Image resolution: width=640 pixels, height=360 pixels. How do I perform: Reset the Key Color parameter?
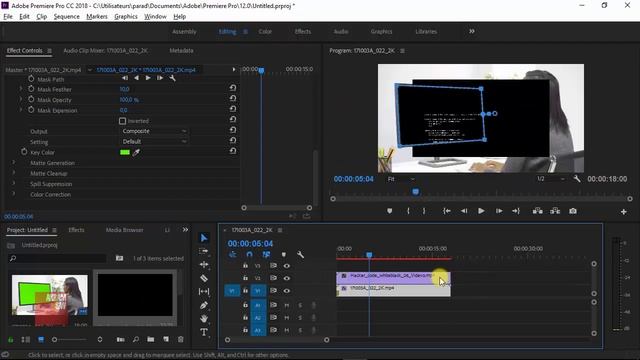tap(233, 151)
